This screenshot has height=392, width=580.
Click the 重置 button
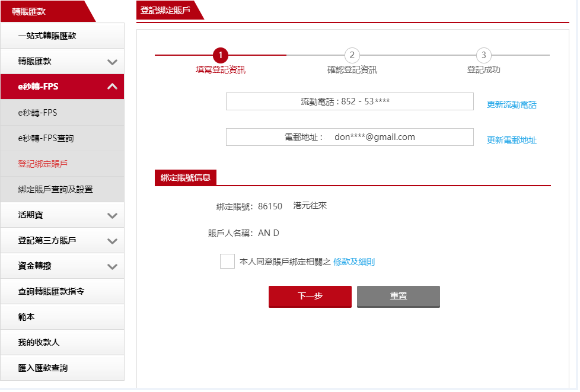coord(399,296)
